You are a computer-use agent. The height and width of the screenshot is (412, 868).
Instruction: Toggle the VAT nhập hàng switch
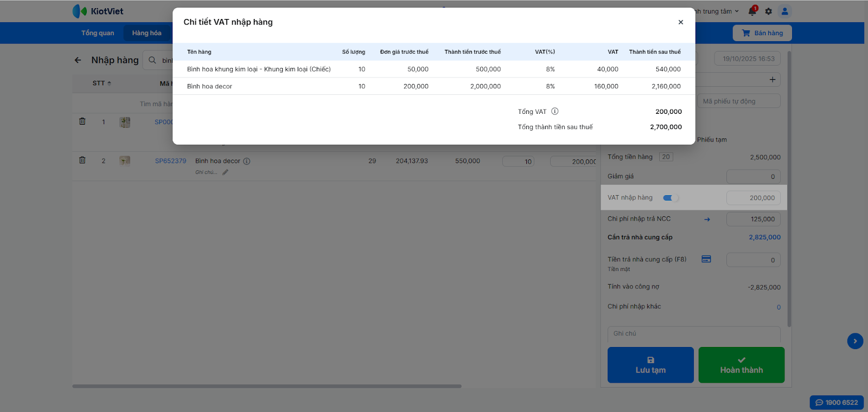(x=670, y=198)
